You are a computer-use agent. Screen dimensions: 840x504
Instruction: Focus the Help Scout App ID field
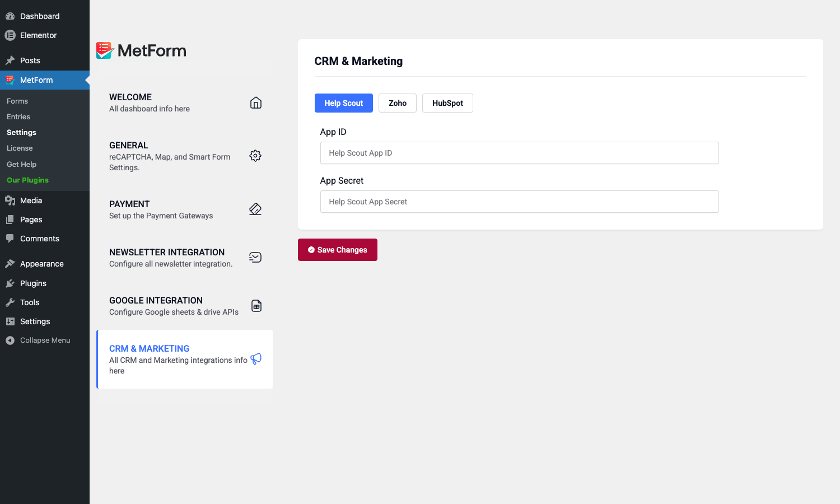point(520,153)
